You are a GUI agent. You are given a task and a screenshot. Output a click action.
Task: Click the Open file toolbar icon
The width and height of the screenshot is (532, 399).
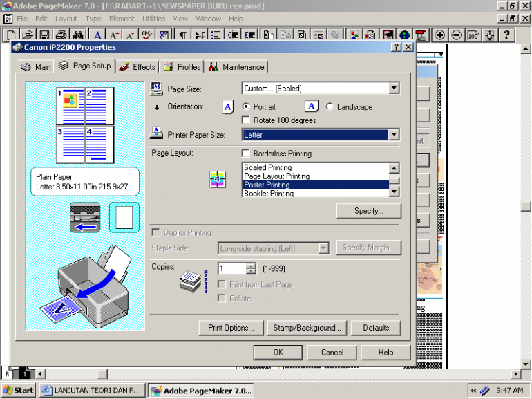(x=28, y=35)
